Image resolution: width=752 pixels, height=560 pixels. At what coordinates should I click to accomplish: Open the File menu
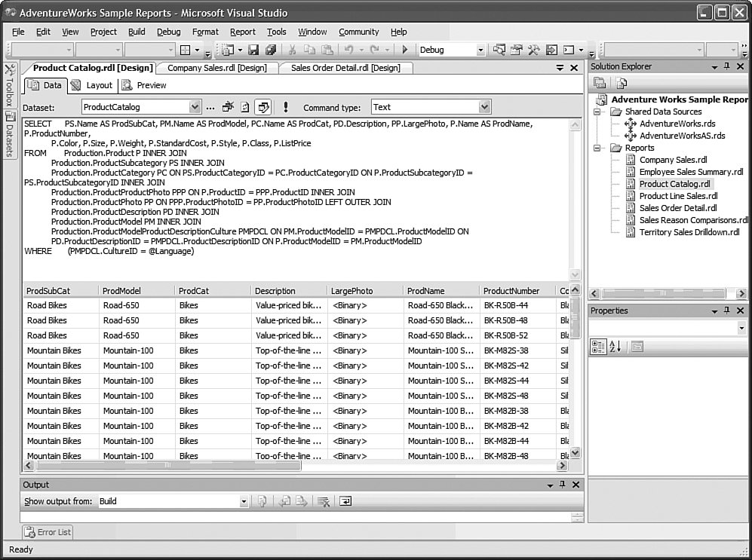[18, 32]
